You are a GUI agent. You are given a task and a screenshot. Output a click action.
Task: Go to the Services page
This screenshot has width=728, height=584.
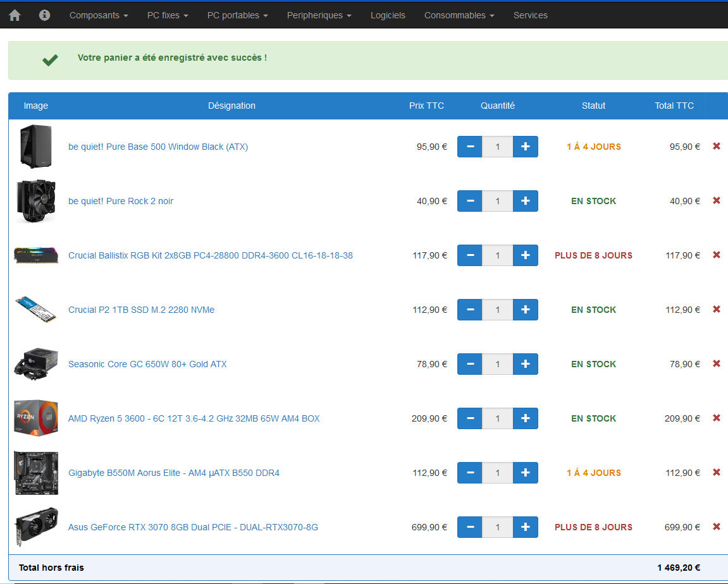coord(530,15)
